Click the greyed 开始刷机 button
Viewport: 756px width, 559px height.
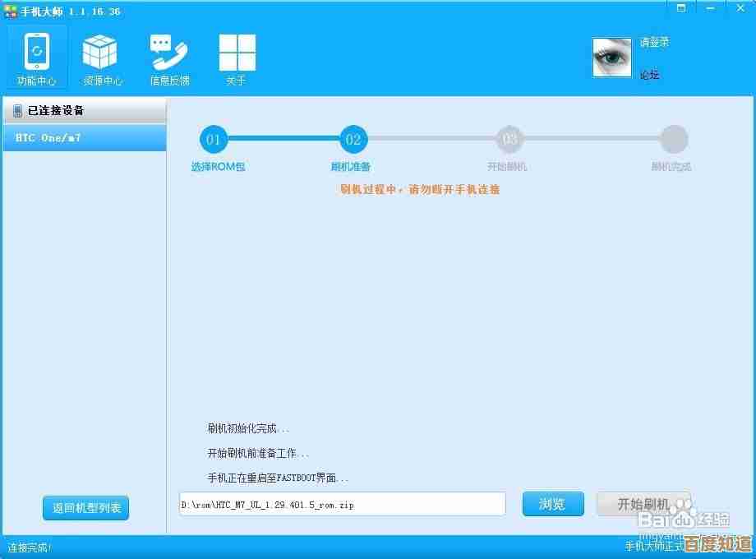[x=643, y=504]
